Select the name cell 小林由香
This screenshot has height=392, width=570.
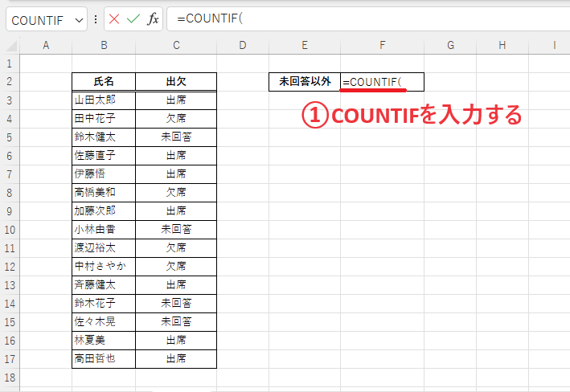(x=104, y=230)
